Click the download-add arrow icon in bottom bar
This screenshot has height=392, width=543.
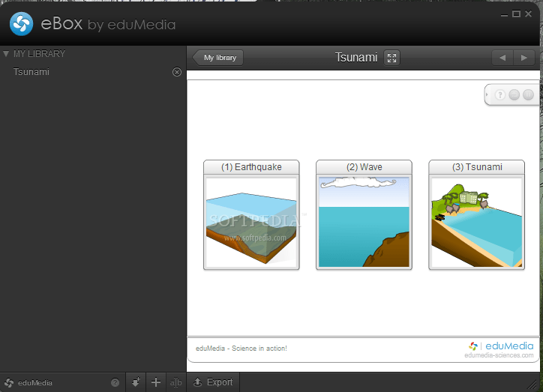click(136, 382)
